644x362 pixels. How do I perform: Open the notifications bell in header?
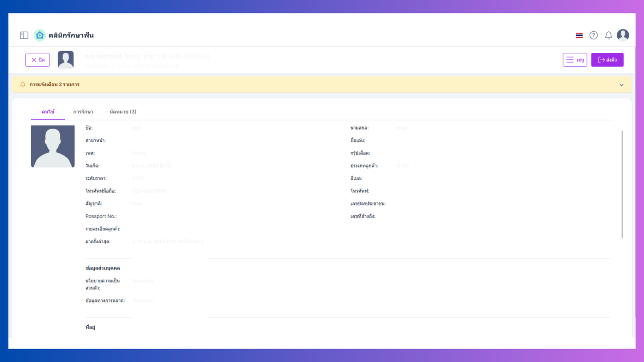[608, 35]
